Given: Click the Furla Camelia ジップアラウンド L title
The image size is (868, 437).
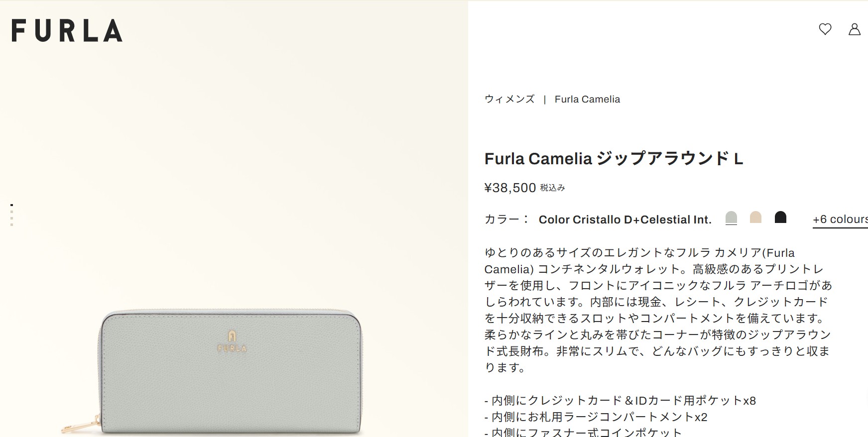Looking at the screenshot, I should [614, 159].
